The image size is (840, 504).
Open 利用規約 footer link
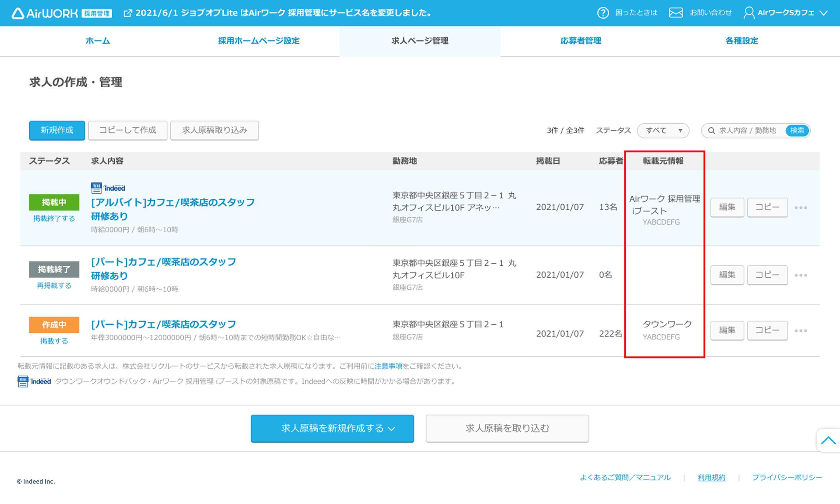[x=711, y=477]
